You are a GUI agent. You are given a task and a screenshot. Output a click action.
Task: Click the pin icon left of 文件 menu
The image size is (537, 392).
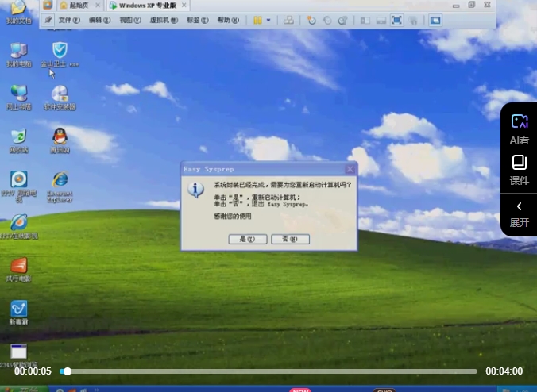48,20
